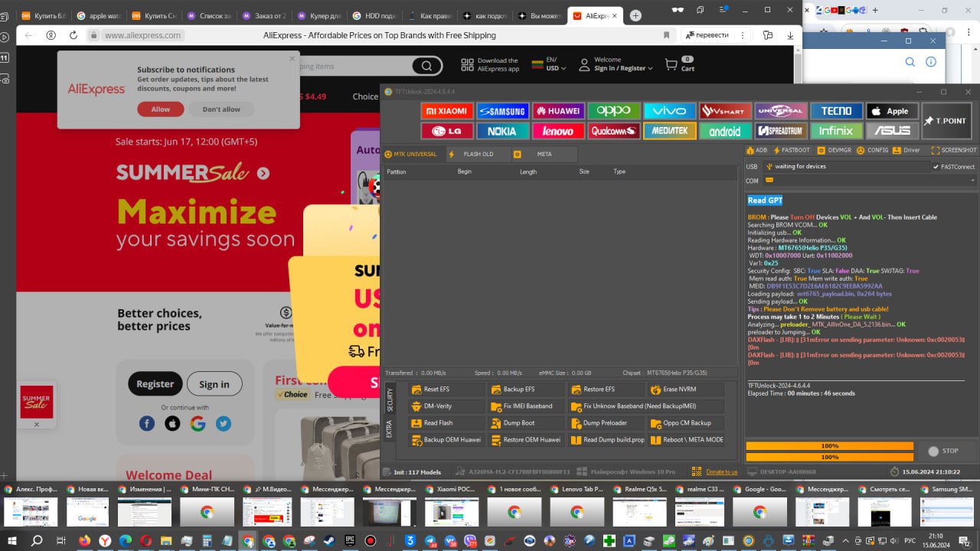
Task: Select the Spreadtrum brand button
Action: 781,131
